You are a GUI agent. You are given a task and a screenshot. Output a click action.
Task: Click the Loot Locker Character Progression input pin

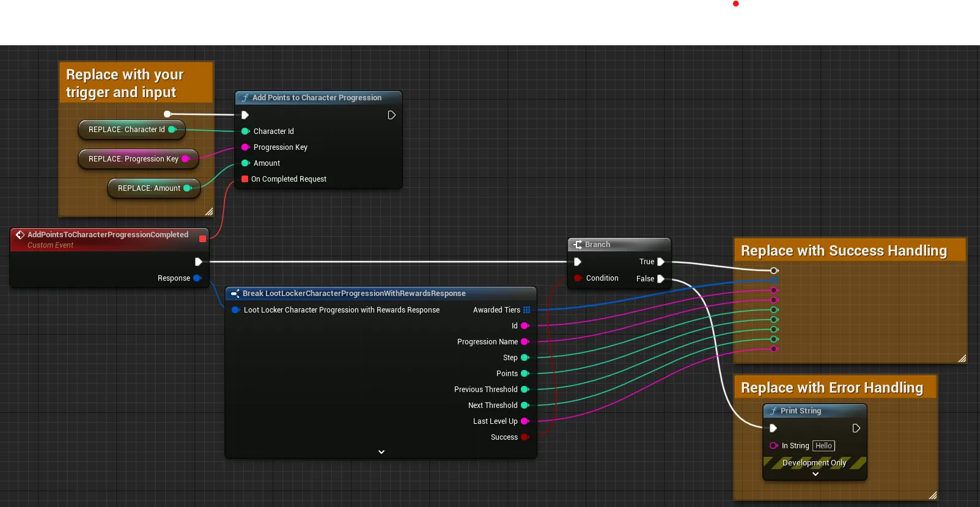pyautogui.click(x=235, y=310)
